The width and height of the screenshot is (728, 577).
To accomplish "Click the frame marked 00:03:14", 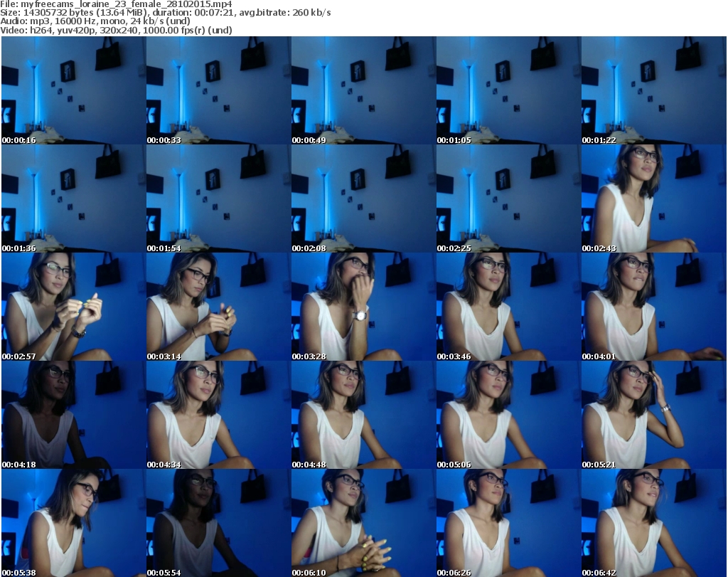I will point(219,307).
